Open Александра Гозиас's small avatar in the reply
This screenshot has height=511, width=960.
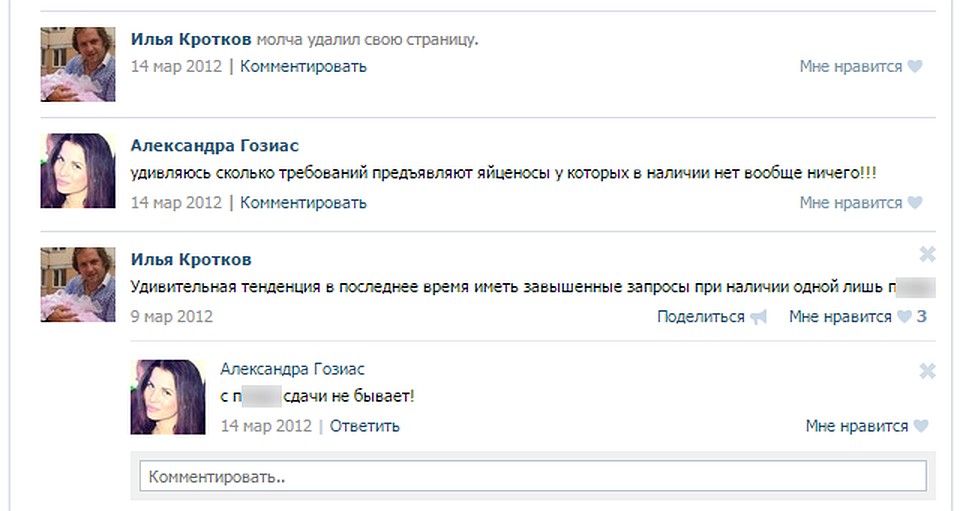(168, 397)
